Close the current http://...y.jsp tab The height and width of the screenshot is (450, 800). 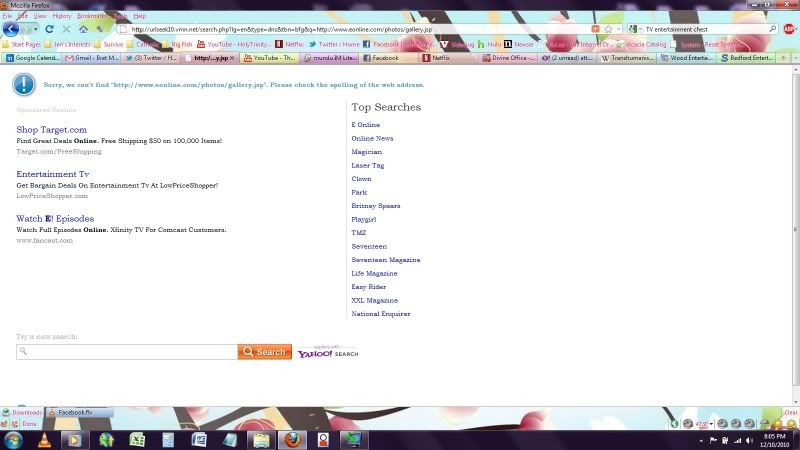coord(232,58)
